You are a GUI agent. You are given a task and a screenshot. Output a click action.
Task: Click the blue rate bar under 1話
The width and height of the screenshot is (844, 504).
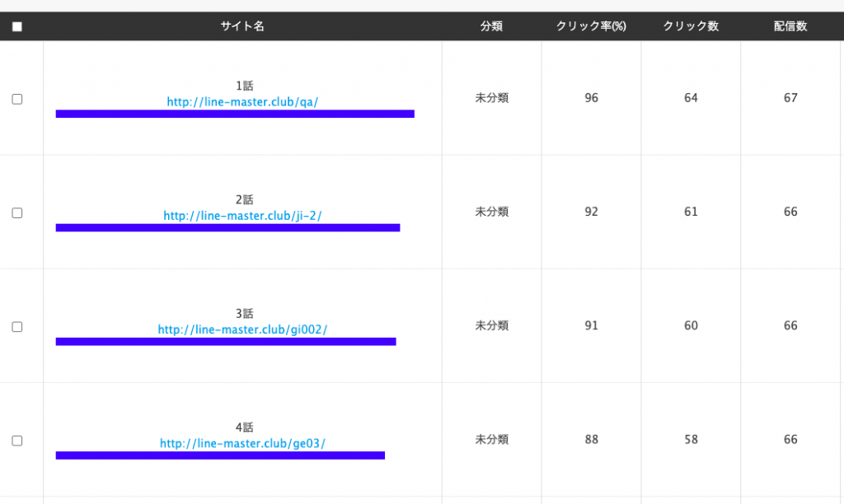click(235, 114)
